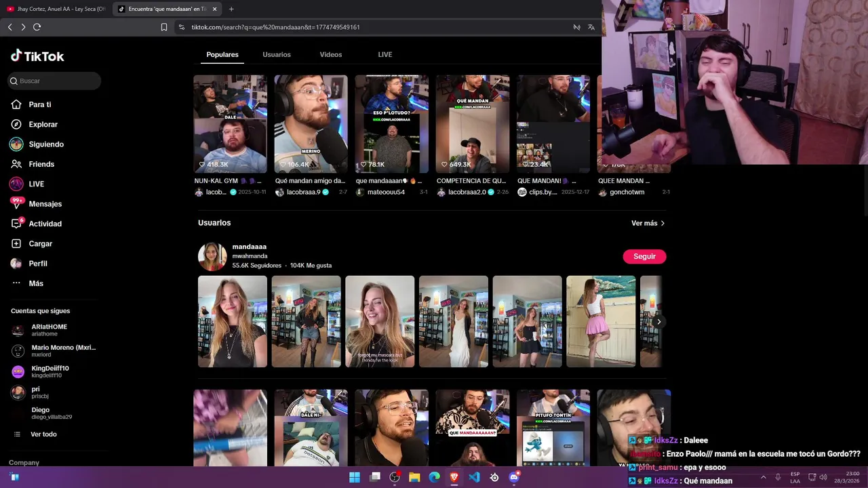Screen dimensions: 868x488
Task: Open followed account KingDeiiff10
Action: coord(47,371)
